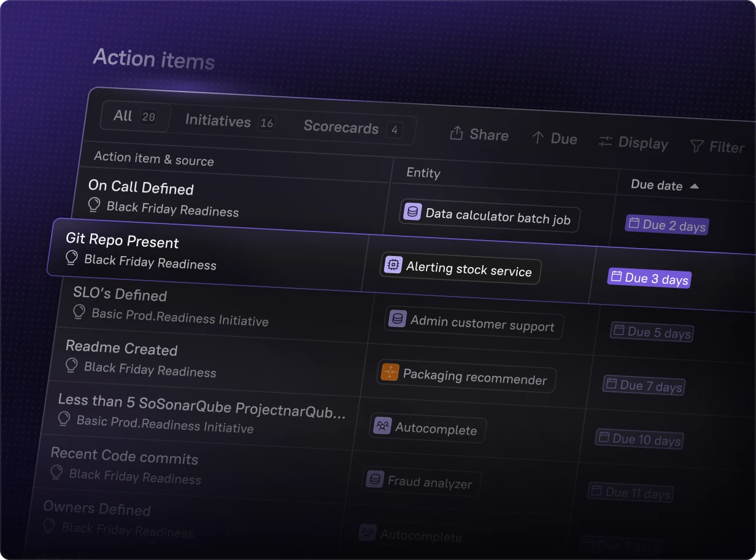
Task: Click Alerting stock service chip icon
Action: coord(392,265)
